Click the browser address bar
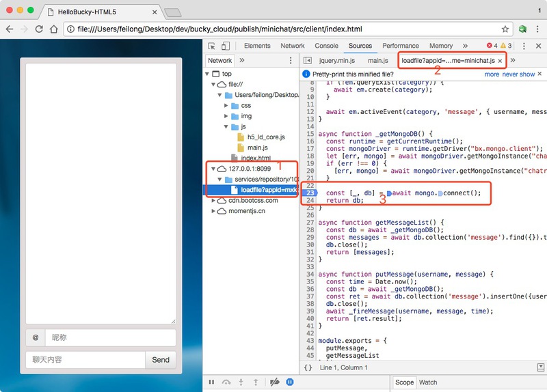The height and width of the screenshot is (392, 547). click(288, 29)
